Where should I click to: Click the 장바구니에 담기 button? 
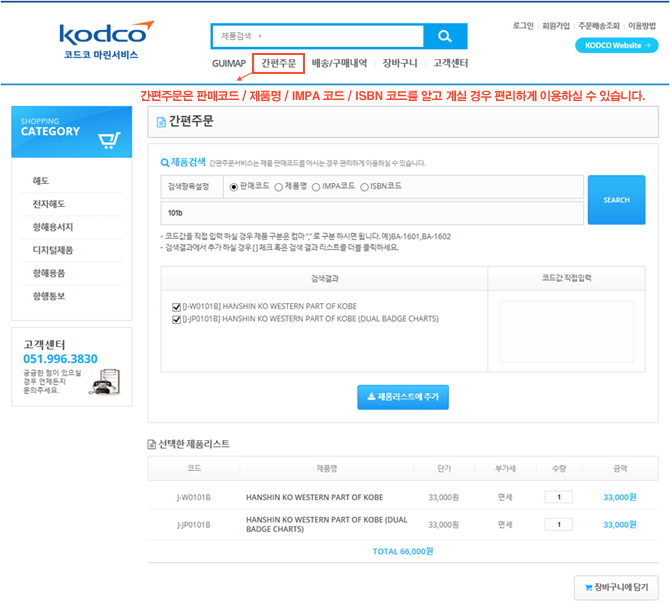click(x=616, y=588)
